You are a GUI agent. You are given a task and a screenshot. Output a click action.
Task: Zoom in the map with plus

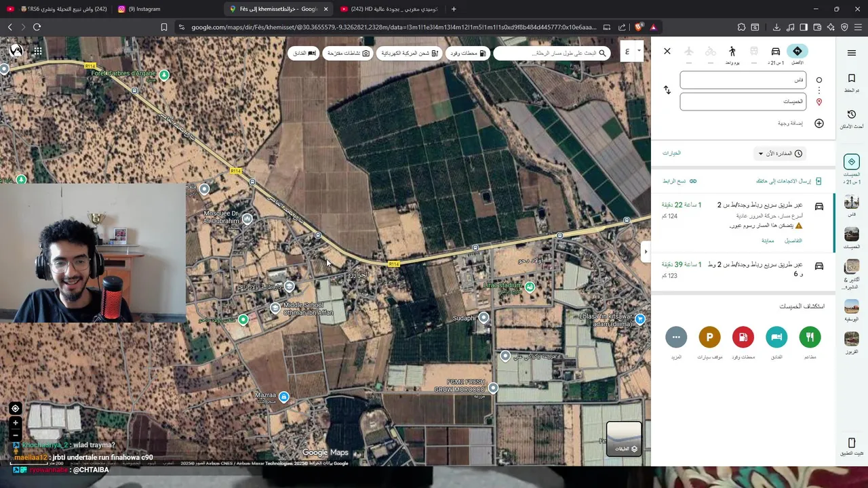(x=15, y=423)
